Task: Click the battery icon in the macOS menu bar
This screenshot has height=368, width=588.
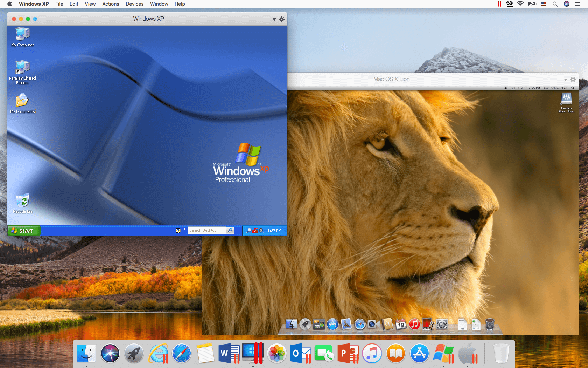Action: pos(532,4)
